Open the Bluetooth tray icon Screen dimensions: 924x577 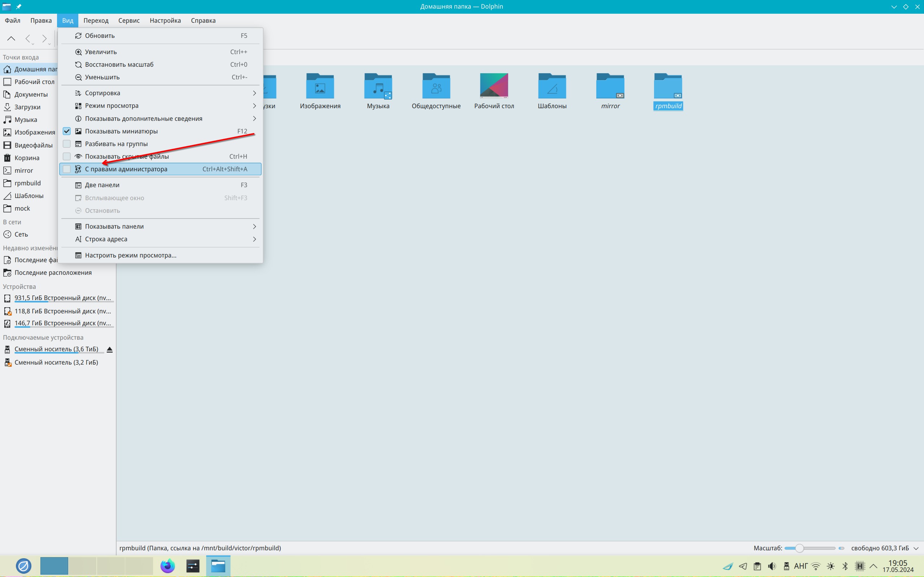(x=845, y=566)
